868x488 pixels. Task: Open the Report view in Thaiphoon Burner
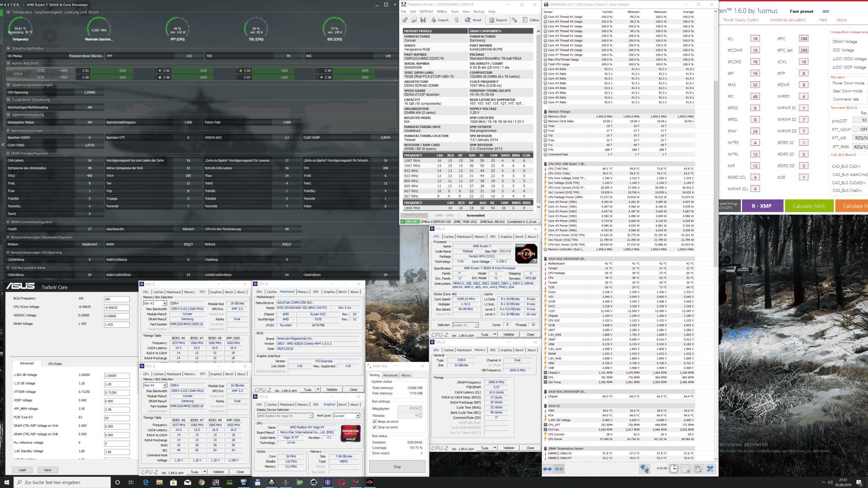pos(498,20)
